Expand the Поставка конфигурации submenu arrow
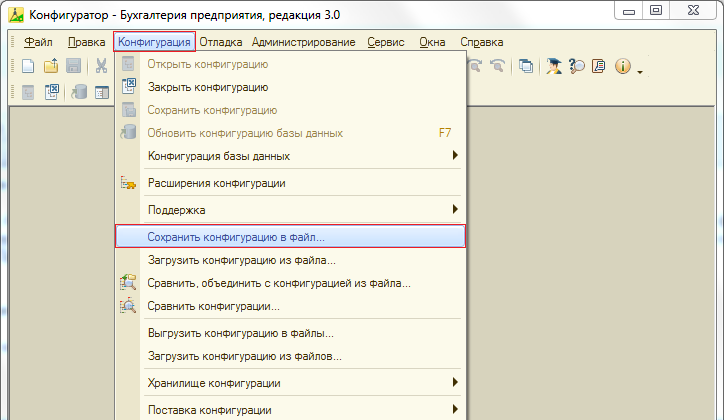 [455, 409]
